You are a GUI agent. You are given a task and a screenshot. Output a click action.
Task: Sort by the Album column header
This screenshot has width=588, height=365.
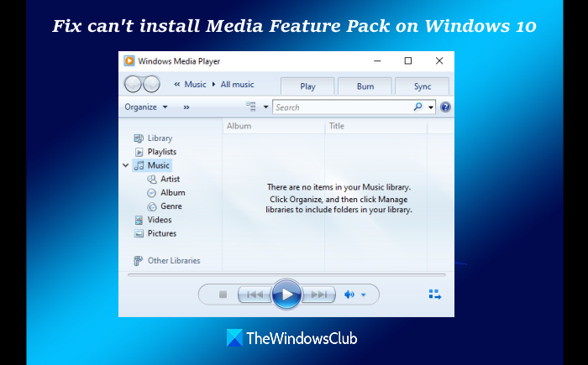click(274, 127)
